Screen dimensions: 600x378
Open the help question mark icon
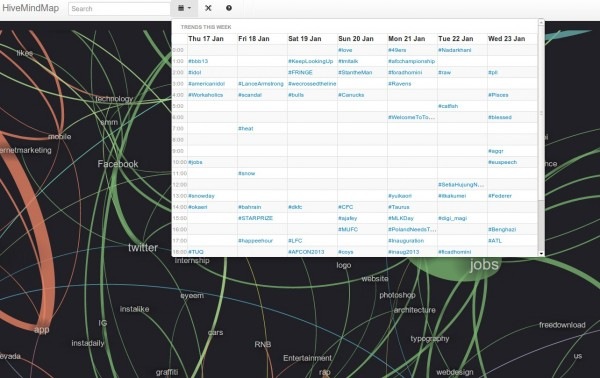(229, 8)
